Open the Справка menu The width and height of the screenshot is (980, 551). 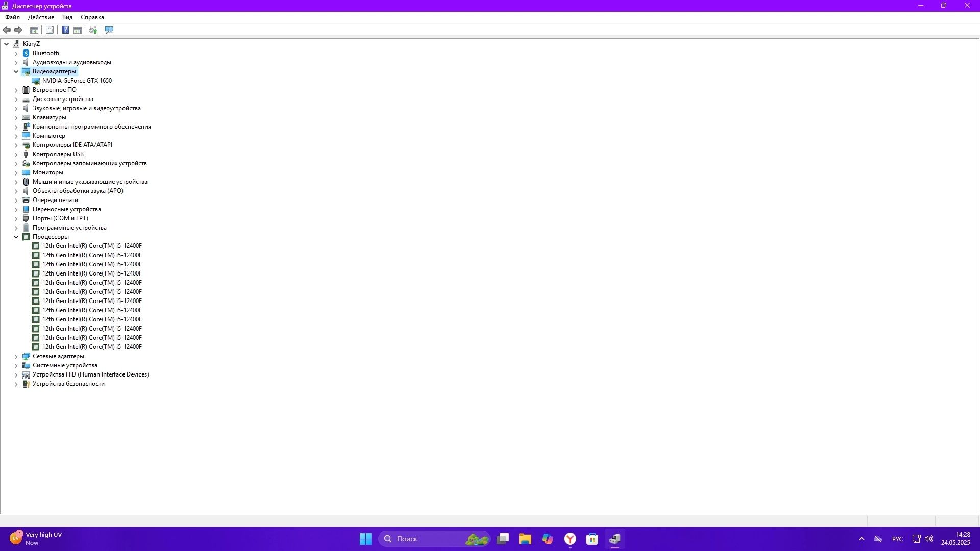92,17
